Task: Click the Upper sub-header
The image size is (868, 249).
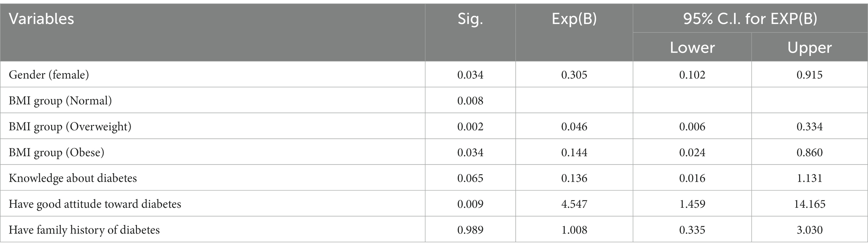Action: (x=809, y=48)
